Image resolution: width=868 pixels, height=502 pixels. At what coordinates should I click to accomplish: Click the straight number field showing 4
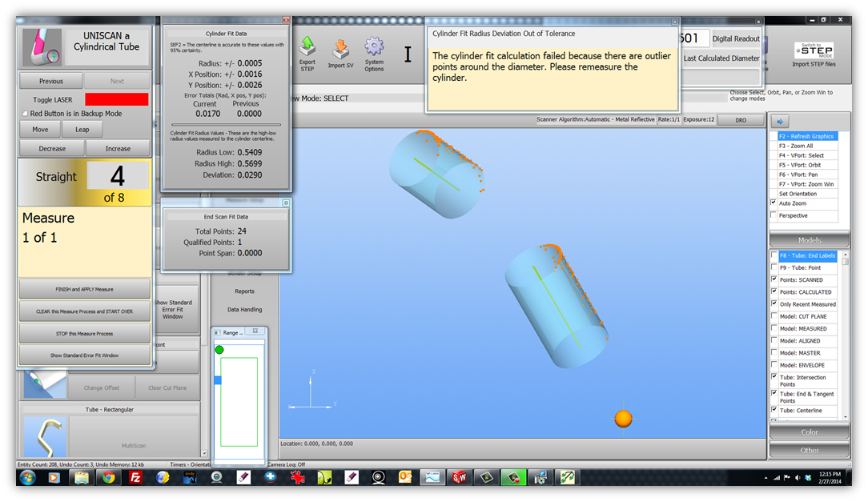coord(117,175)
